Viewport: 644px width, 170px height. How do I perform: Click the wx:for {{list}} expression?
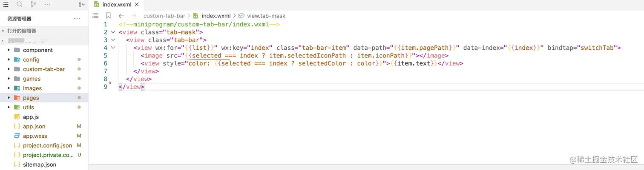[198, 48]
